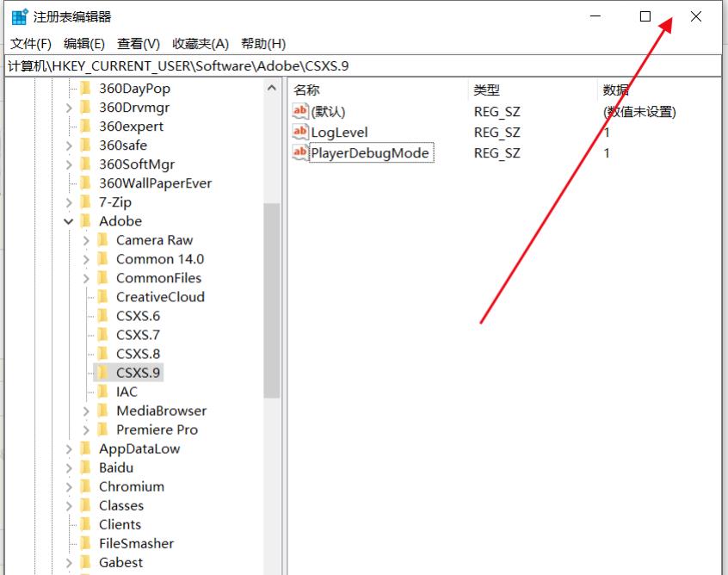The width and height of the screenshot is (728, 575).
Task: Click LogLevel's REG_SZ type cell
Action: pos(497,133)
